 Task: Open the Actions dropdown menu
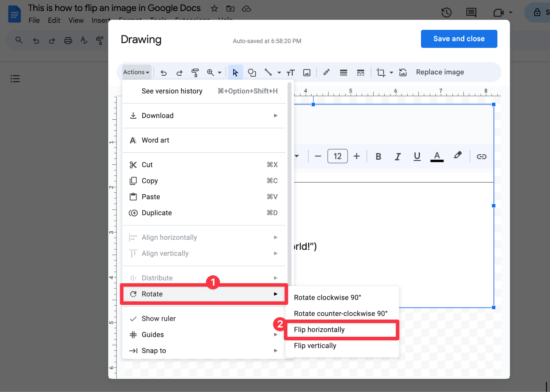pos(136,72)
